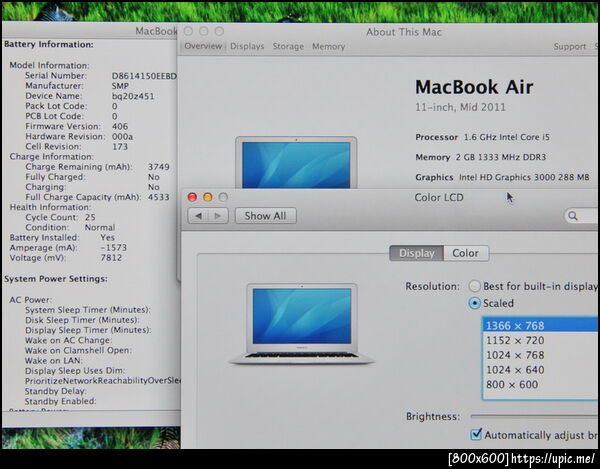600x469 pixels.
Task: Click Memory 2 GB 1333 MHz DDR3 line
Action: coord(481,157)
